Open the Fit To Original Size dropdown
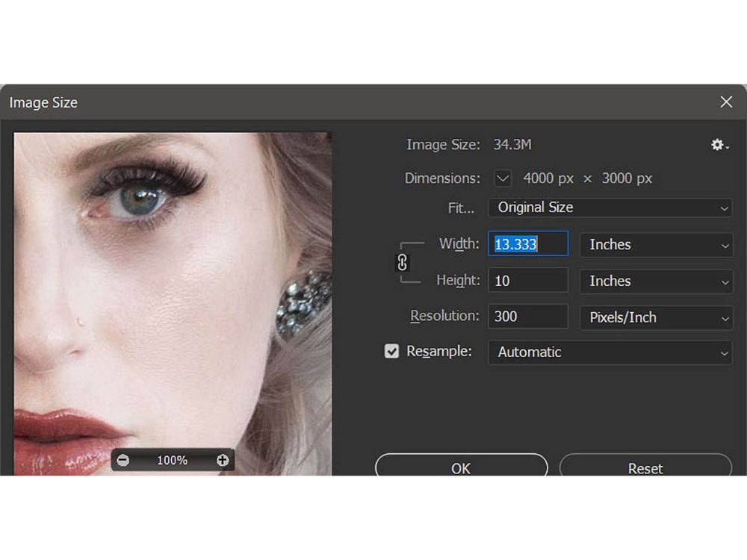This screenshot has width=747, height=560. (x=610, y=208)
